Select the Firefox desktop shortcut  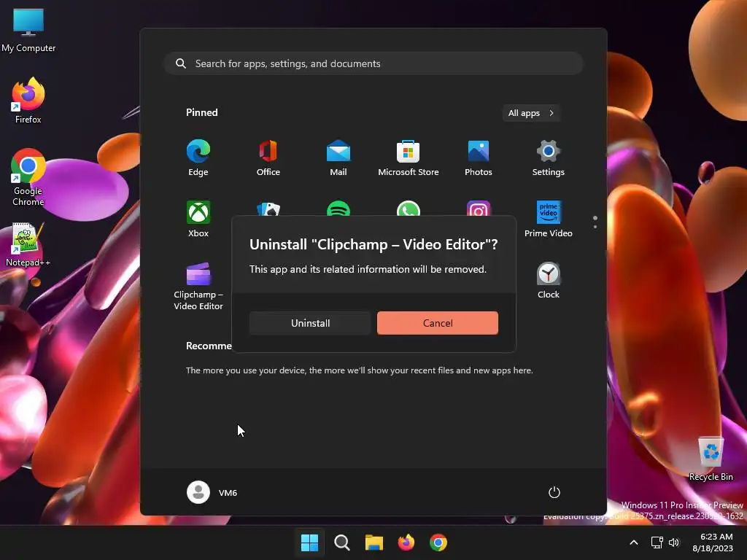(x=28, y=101)
